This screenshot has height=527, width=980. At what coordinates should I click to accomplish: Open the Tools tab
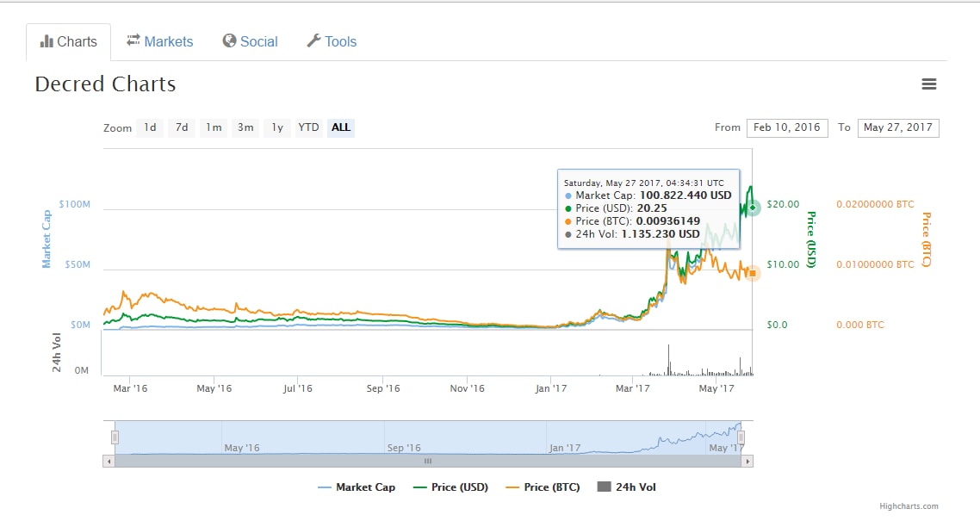coord(332,42)
